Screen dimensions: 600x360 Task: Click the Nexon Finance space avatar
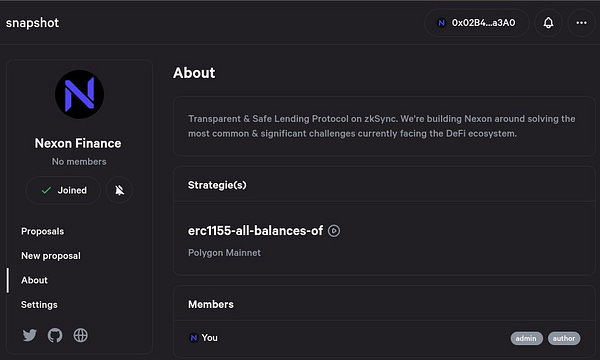(80, 94)
